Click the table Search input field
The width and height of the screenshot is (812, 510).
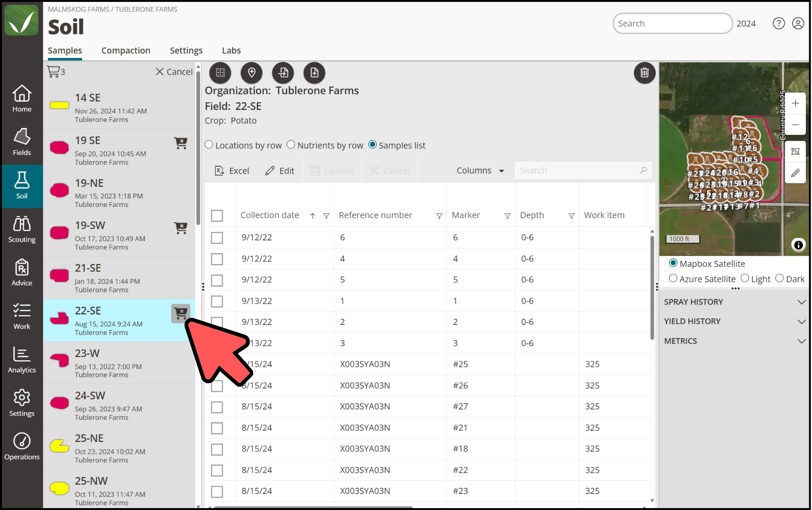[583, 170]
